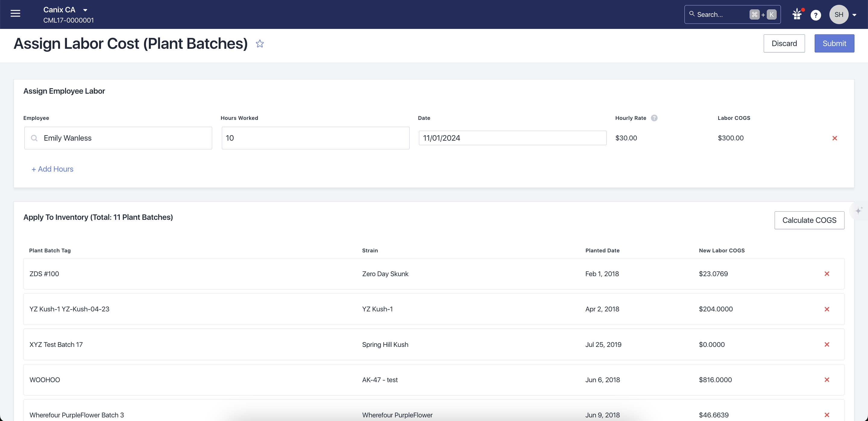Favorite this page with the star icon
This screenshot has width=868, height=421.
(x=259, y=43)
